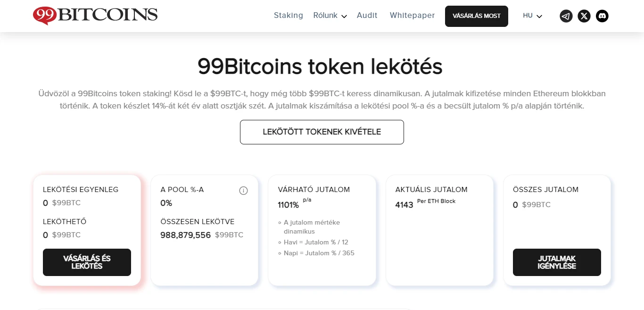Click LEKÖTÖTT TOKENEK KIVÉTELE button
Screen dimensions: 644x310
(x=322, y=132)
